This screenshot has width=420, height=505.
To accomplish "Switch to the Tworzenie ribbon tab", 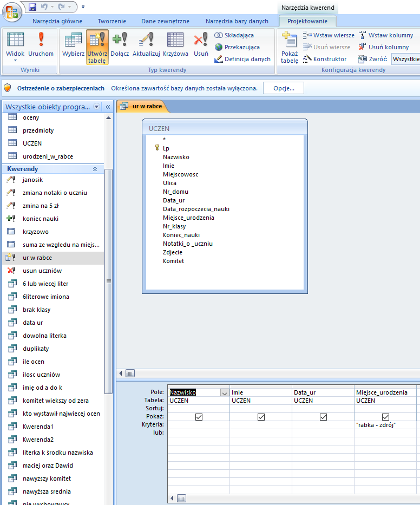I will (111, 21).
